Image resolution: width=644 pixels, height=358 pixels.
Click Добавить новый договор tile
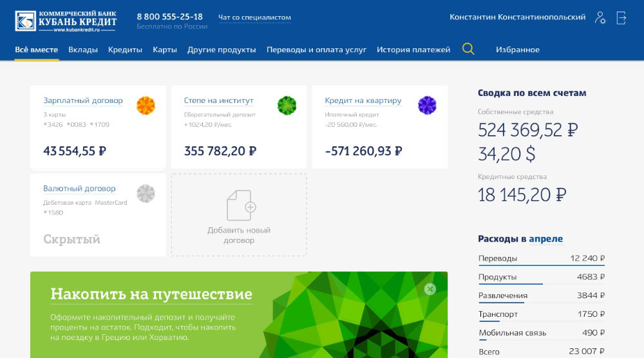click(239, 214)
